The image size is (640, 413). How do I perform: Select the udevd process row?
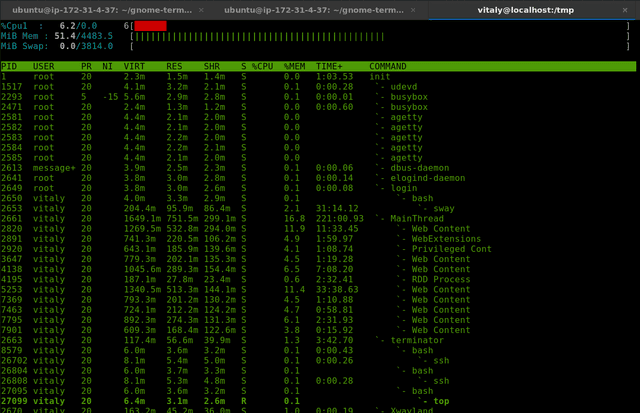[x=318, y=87]
